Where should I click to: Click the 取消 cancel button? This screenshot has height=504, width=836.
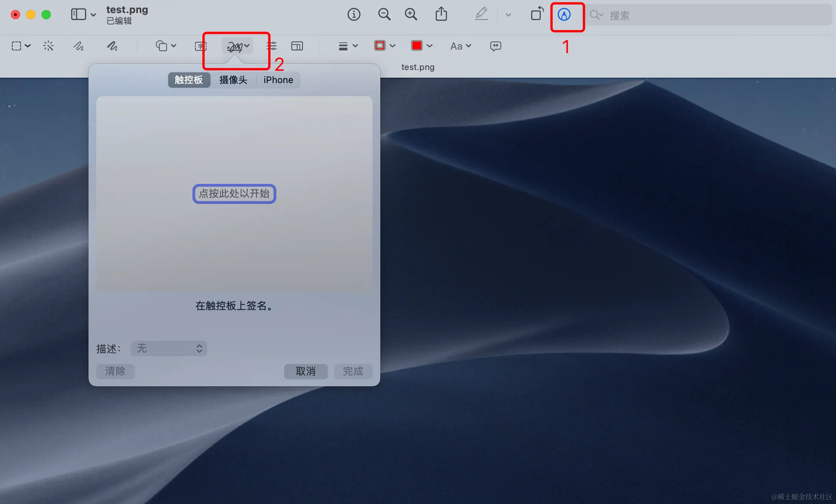306,371
